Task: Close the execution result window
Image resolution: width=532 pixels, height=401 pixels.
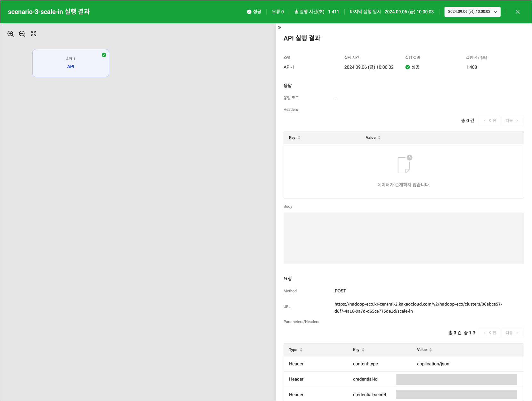Action: (x=518, y=12)
